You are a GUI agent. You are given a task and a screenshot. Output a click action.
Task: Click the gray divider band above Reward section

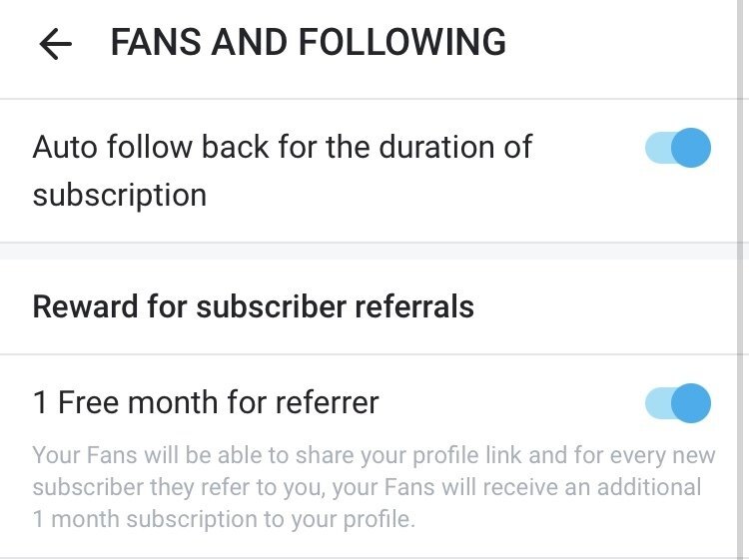point(369,252)
